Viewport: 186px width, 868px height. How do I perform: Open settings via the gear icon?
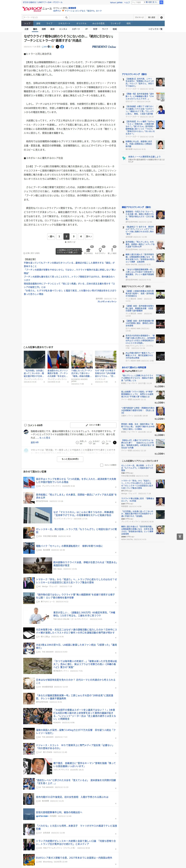(161, 18)
